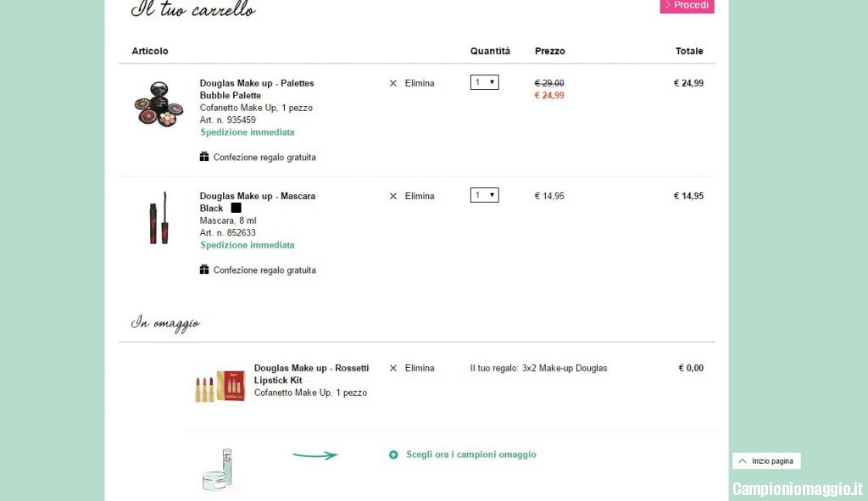Open quantity dropdown for Bubble Palette

point(485,82)
